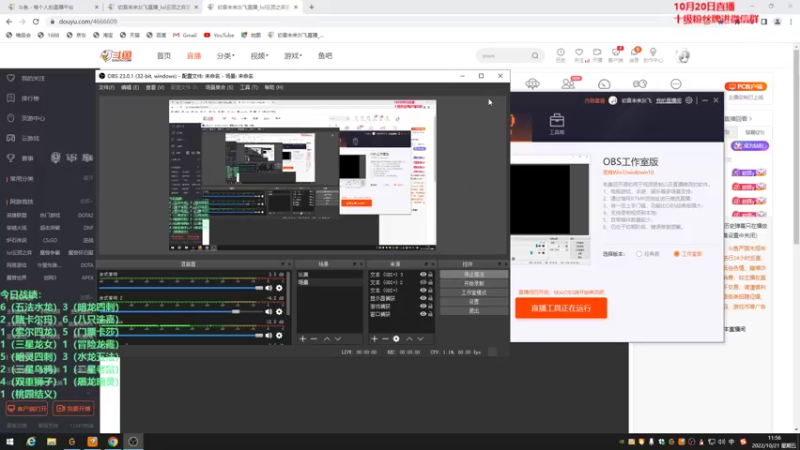Click the orange PC客户端 button

[x=746, y=87]
